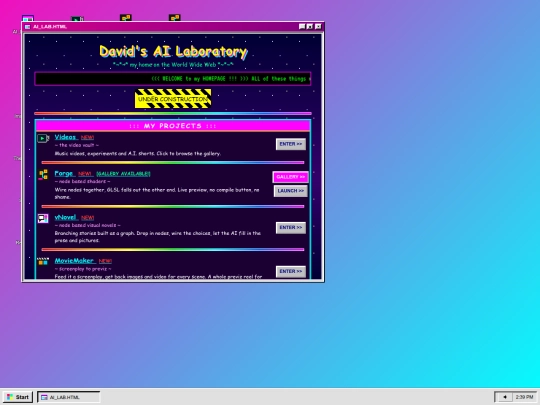Click the vNovel speech-bubble icon

43,218
